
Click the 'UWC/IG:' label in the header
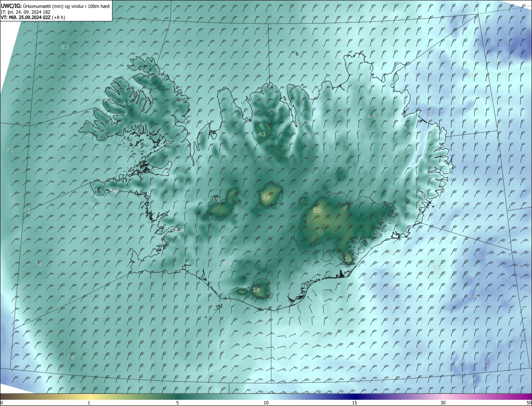(x=11, y=6)
